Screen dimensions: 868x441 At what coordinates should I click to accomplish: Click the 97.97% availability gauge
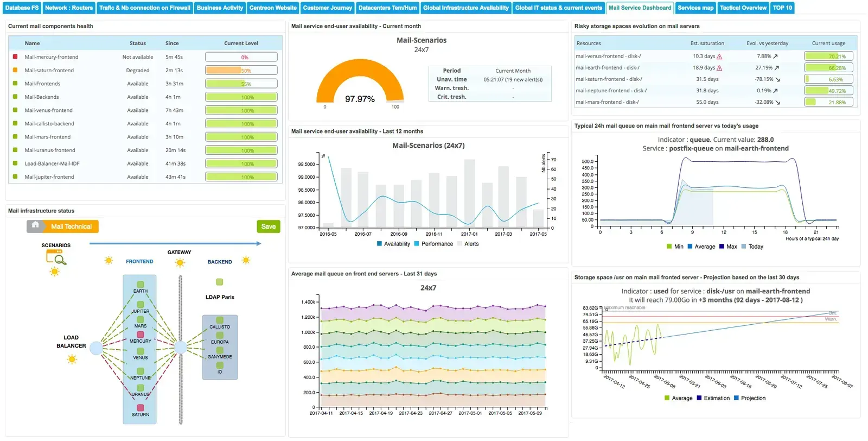[360, 81]
